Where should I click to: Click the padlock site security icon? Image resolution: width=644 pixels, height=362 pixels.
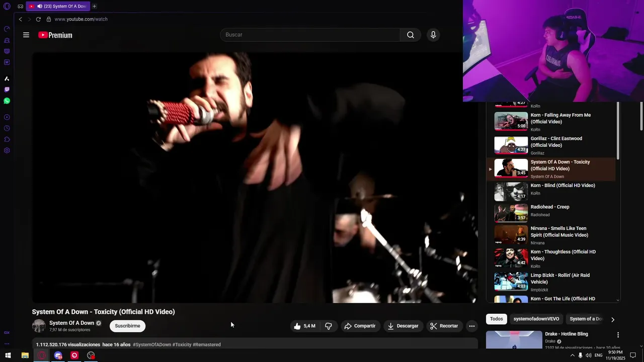(x=49, y=19)
